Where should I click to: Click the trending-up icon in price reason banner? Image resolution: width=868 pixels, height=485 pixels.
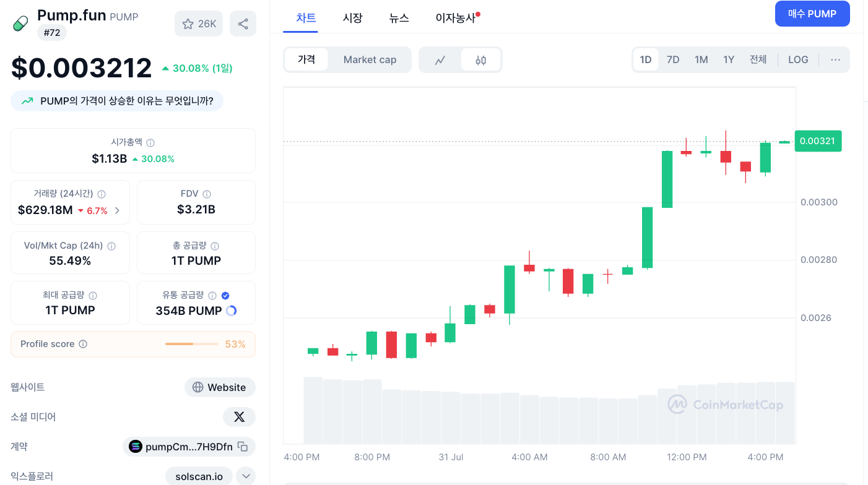coord(27,101)
